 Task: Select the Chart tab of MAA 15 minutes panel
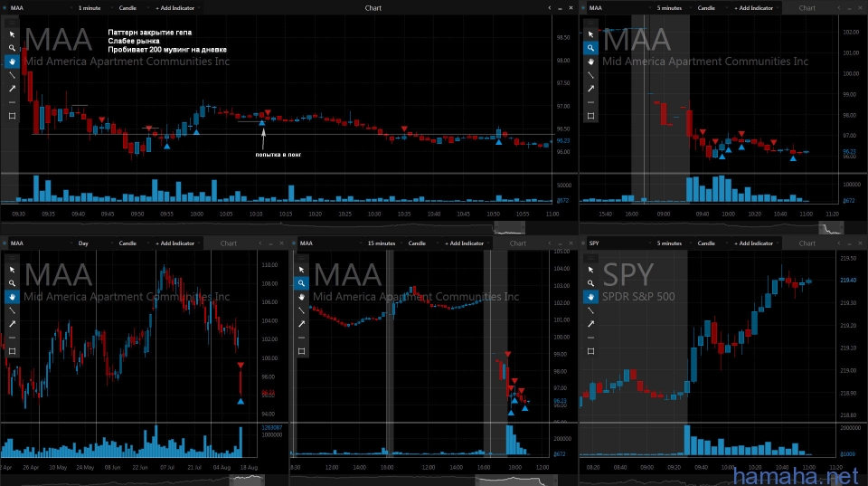tap(517, 243)
